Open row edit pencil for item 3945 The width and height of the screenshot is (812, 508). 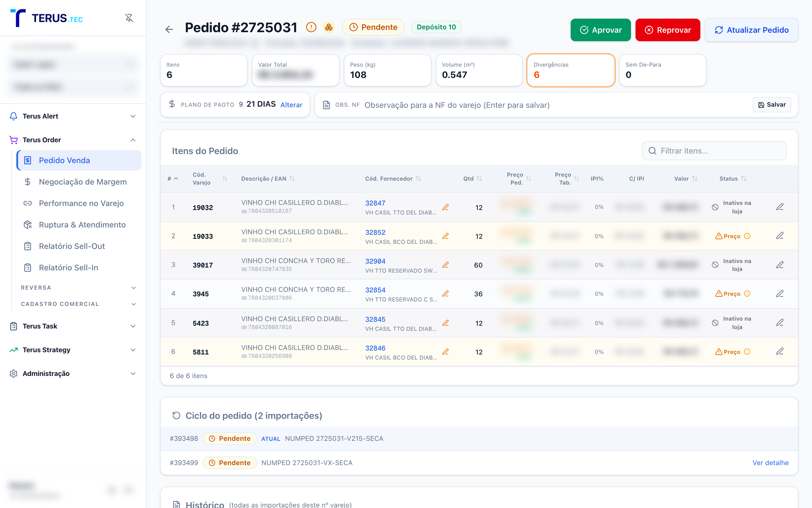click(x=780, y=294)
